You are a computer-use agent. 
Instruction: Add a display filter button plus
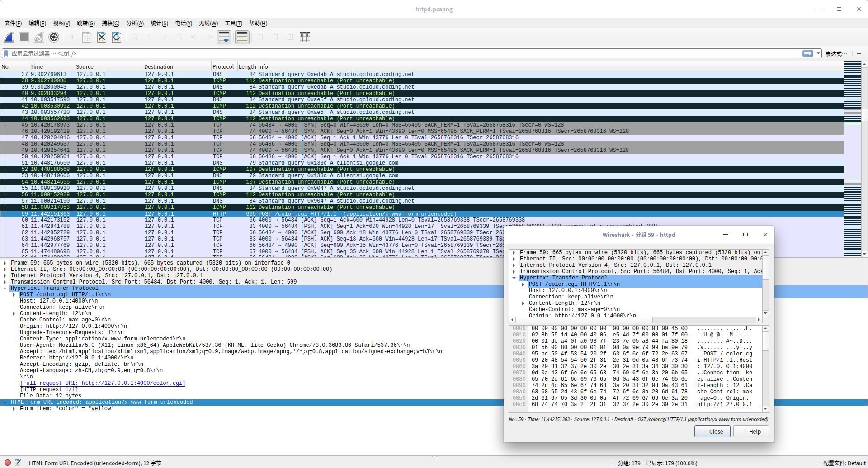859,53
